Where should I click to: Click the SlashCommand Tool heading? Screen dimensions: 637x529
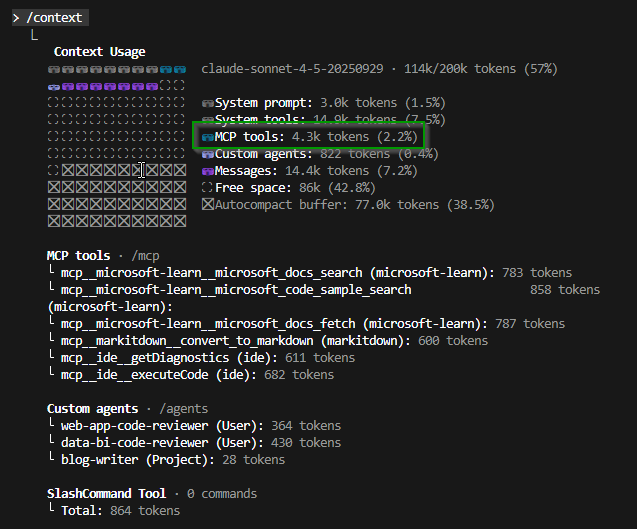point(106,494)
